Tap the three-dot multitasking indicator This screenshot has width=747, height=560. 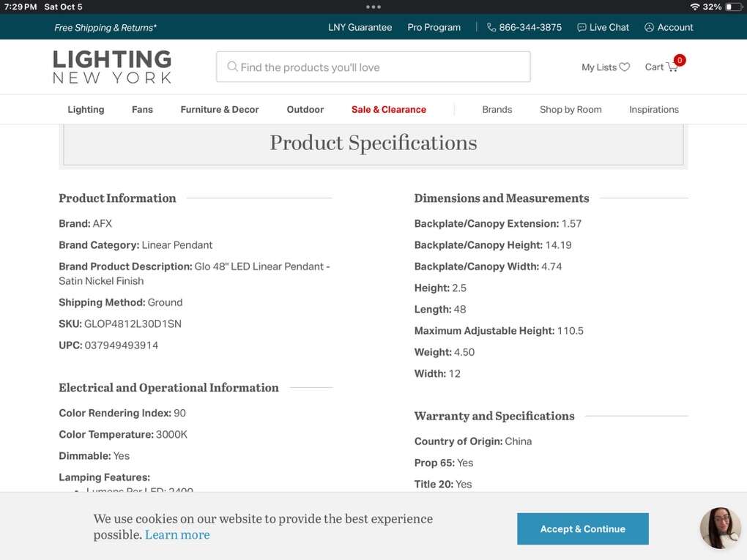tap(373, 7)
